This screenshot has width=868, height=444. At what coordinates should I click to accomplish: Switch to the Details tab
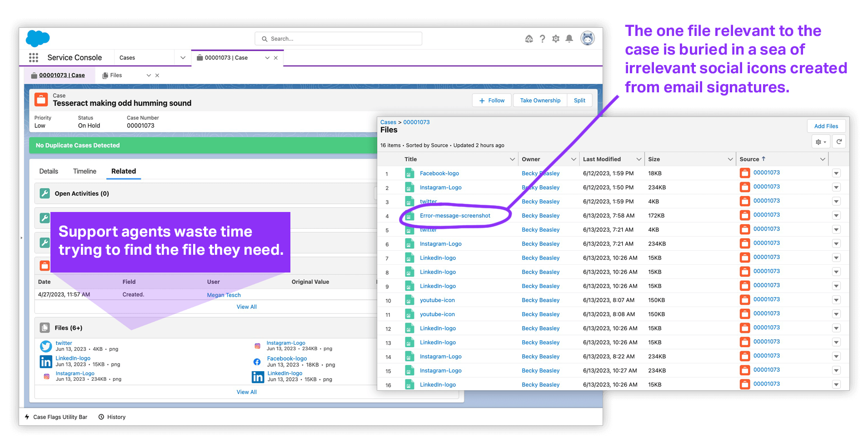(49, 171)
